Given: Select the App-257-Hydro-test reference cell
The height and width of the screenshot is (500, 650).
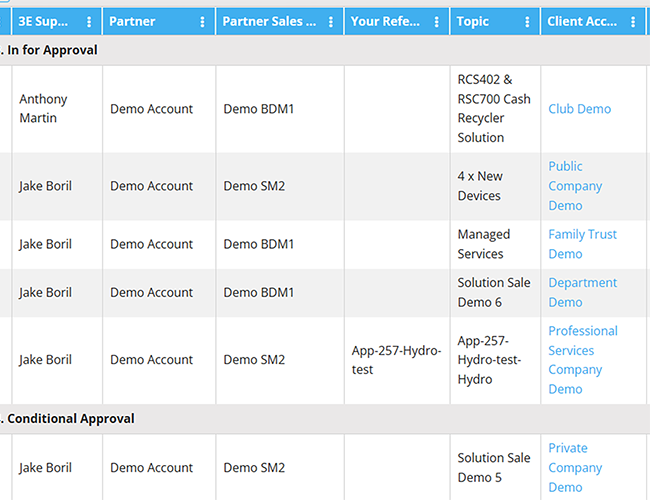Looking at the screenshot, I should [x=397, y=360].
